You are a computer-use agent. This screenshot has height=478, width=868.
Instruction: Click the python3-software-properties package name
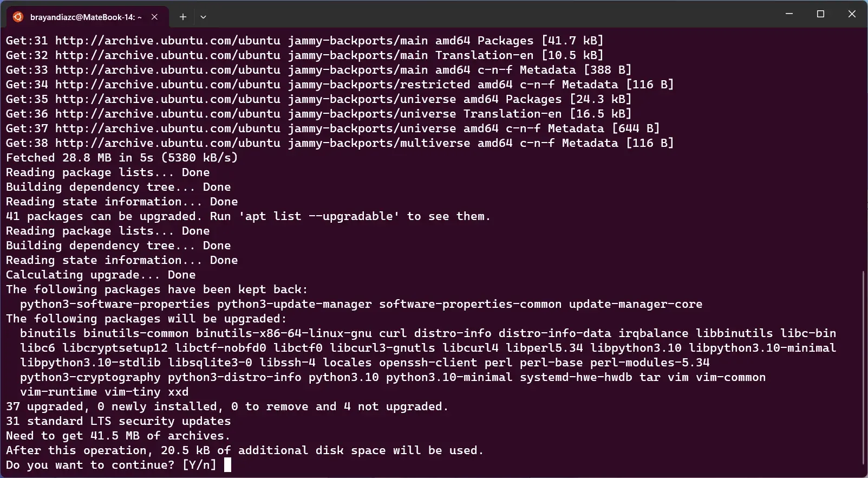(x=115, y=304)
